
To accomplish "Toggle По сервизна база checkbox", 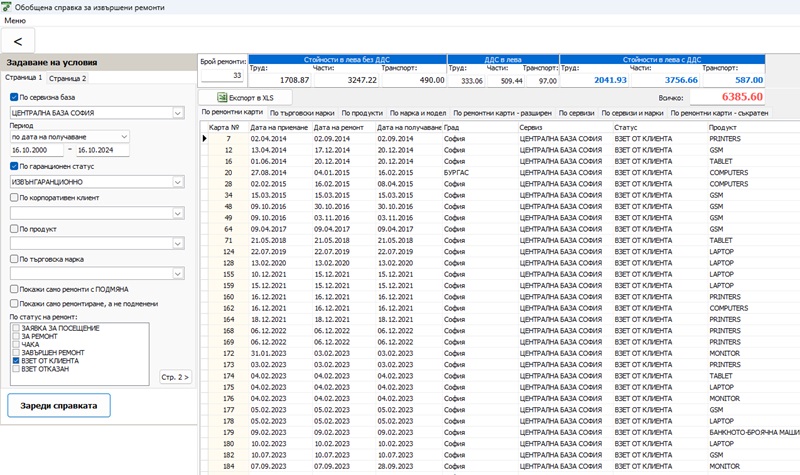I will (x=14, y=97).
